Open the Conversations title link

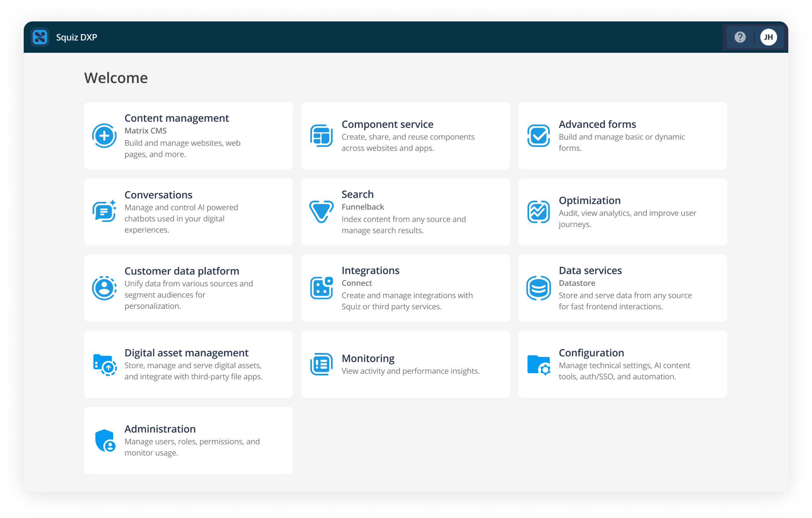158,195
